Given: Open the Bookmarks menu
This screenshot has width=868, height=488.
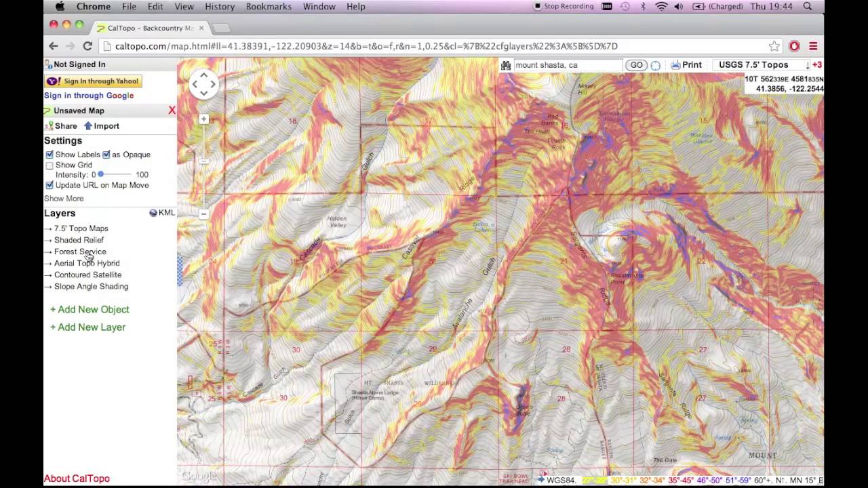Looking at the screenshot, I should click(x=269, y=6).
